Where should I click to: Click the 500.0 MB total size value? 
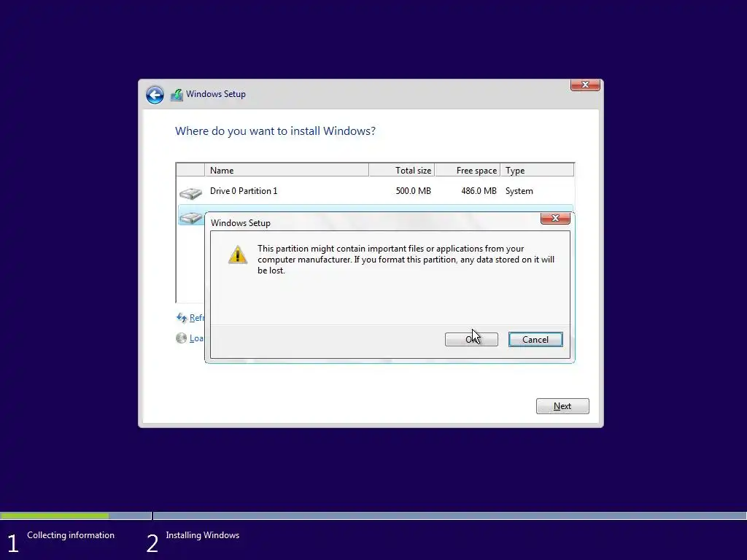pos(413,191)
